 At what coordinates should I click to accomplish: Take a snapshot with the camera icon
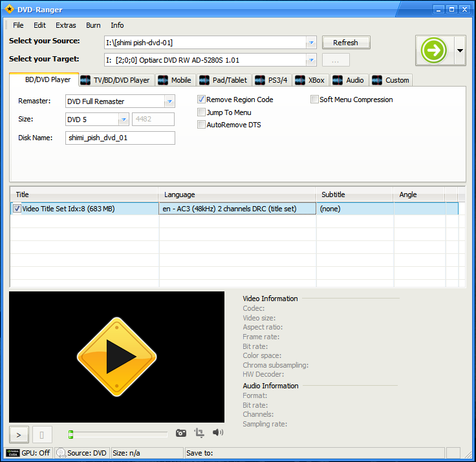point(181,433)
